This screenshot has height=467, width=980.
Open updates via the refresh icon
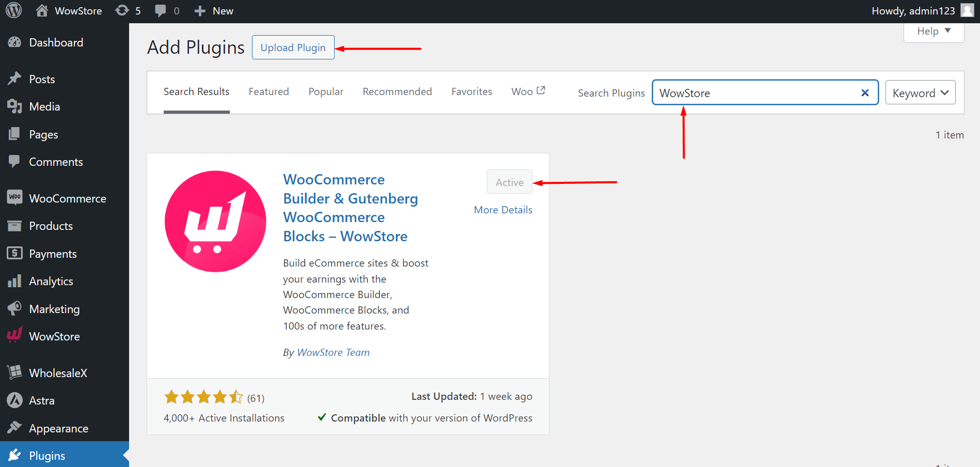pyautogui.click(x=121, y=10)
